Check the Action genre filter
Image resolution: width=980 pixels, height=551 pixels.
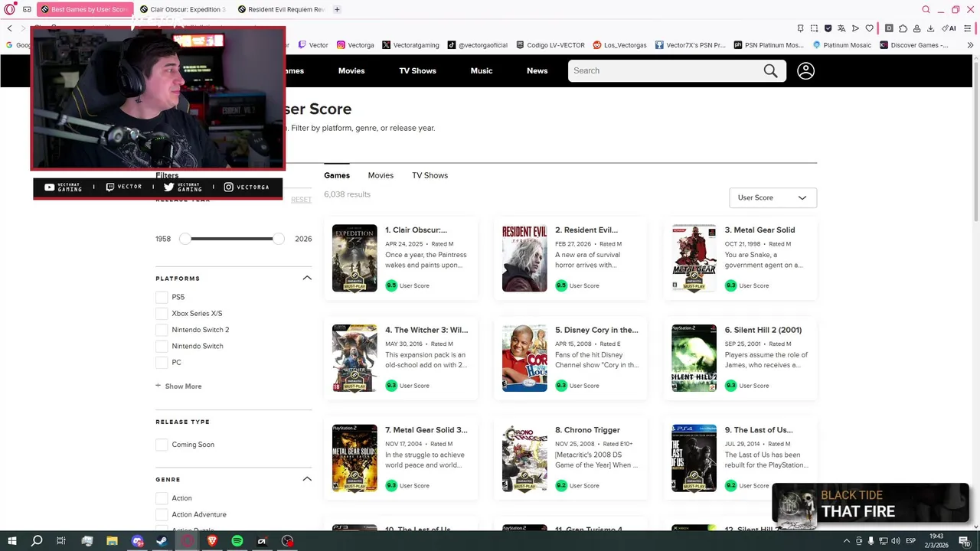pos(162,498)
